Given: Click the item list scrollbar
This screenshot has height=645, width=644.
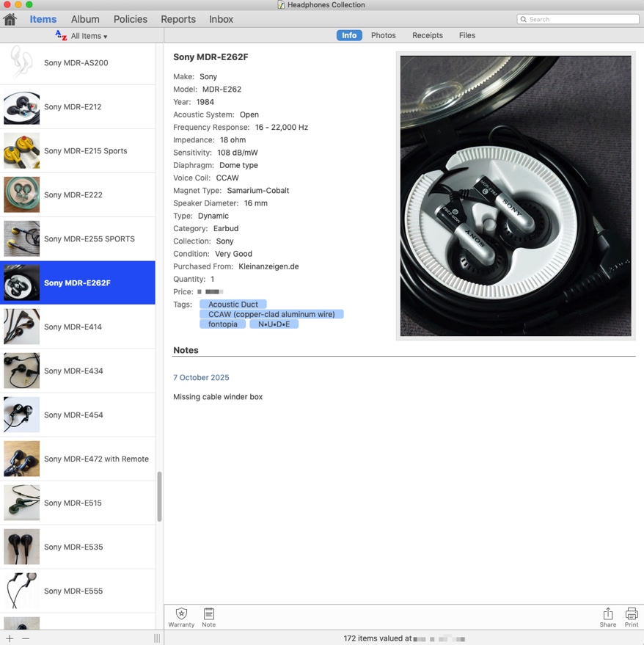Looking at the screenshot, I should [x=160, y=497].
